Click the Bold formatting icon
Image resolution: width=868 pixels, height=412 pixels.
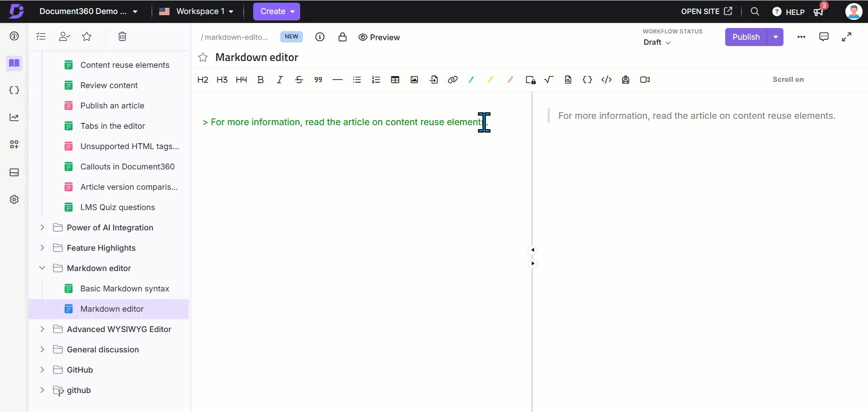260,80
